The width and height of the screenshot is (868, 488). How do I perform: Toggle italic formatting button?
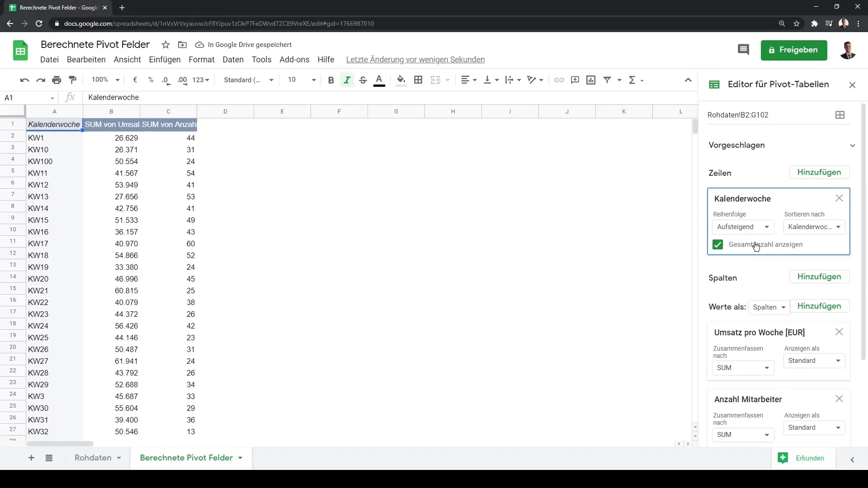pyautogui.click(x=346, y=80)
